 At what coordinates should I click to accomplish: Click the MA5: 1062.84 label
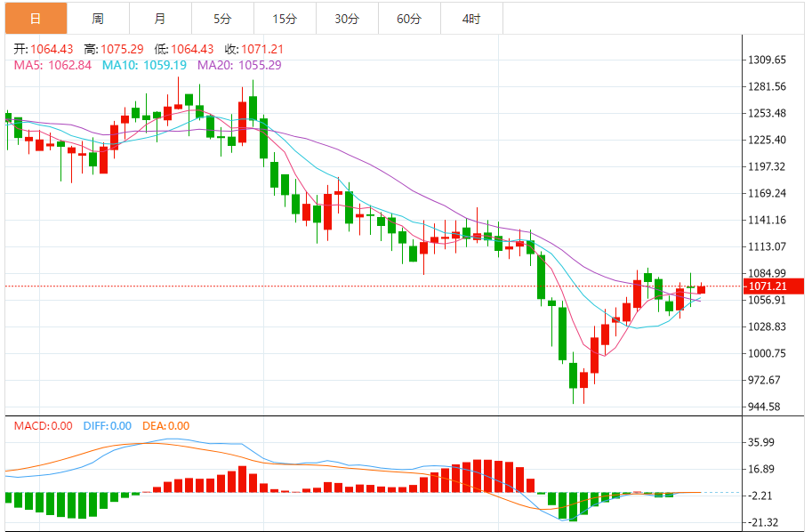(52, 65)
